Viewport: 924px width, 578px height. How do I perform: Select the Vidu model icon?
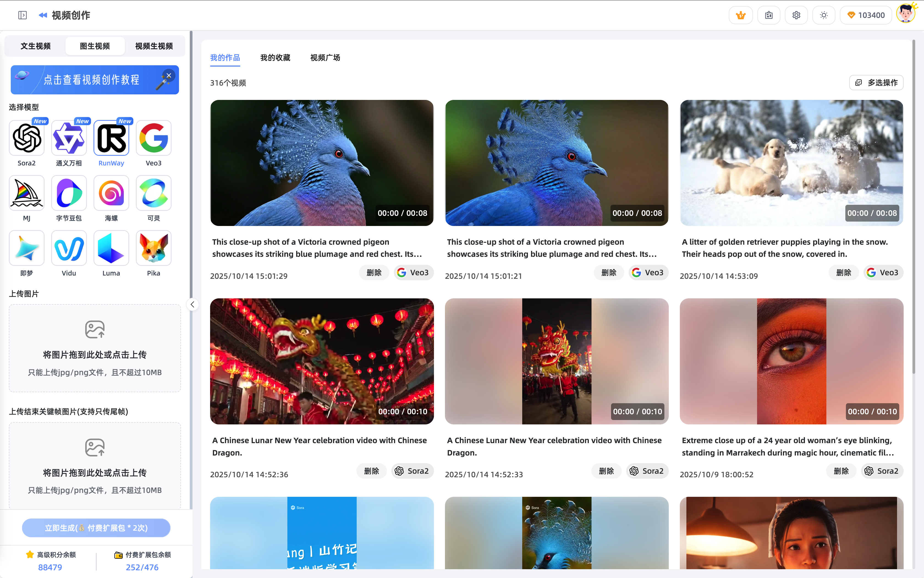69,248
